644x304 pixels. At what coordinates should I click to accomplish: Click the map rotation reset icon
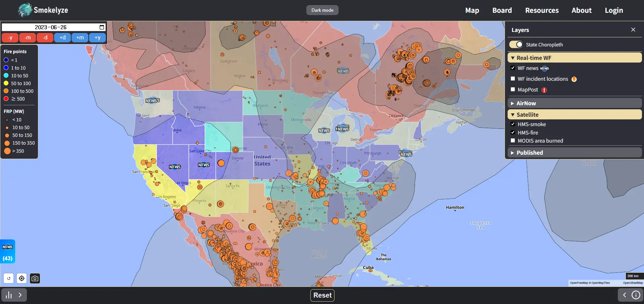click(x=9, y=278)
